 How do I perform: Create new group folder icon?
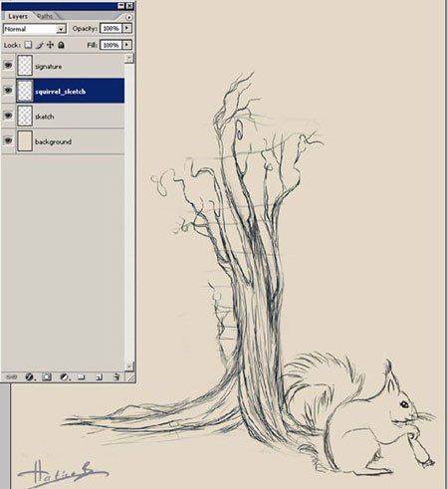pos(82,376)
